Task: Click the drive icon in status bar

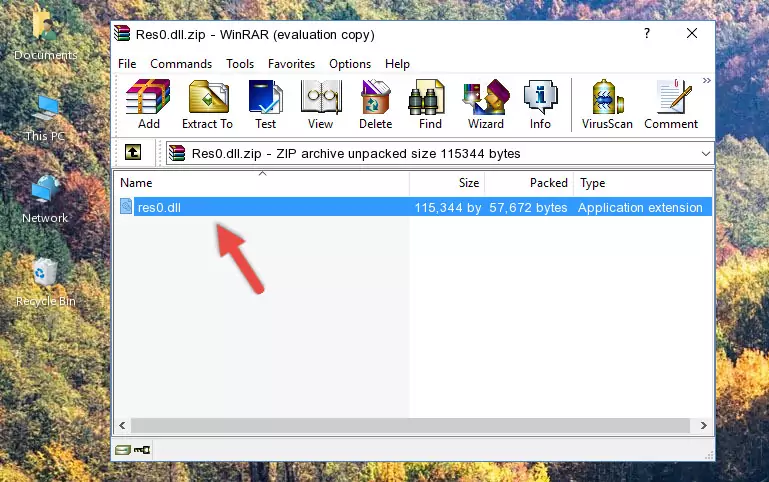Action: (123, 450)
